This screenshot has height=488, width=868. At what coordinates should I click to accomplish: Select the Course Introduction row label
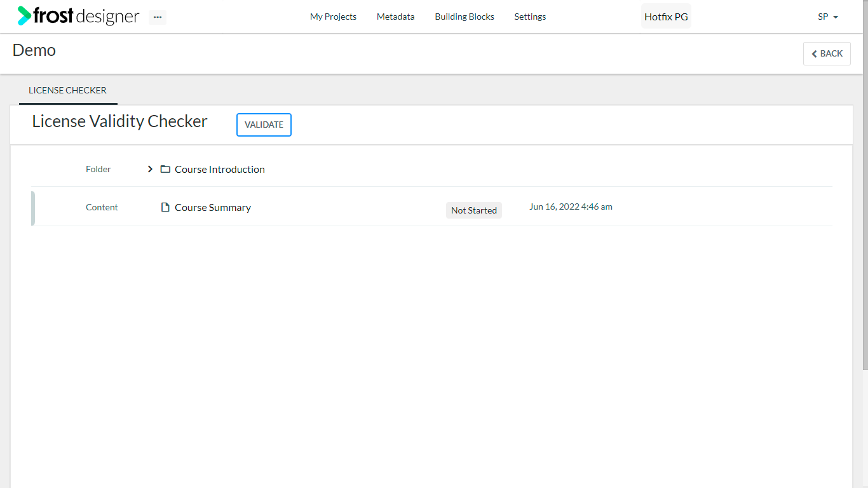pyautogui.click(x=220, y=169)
